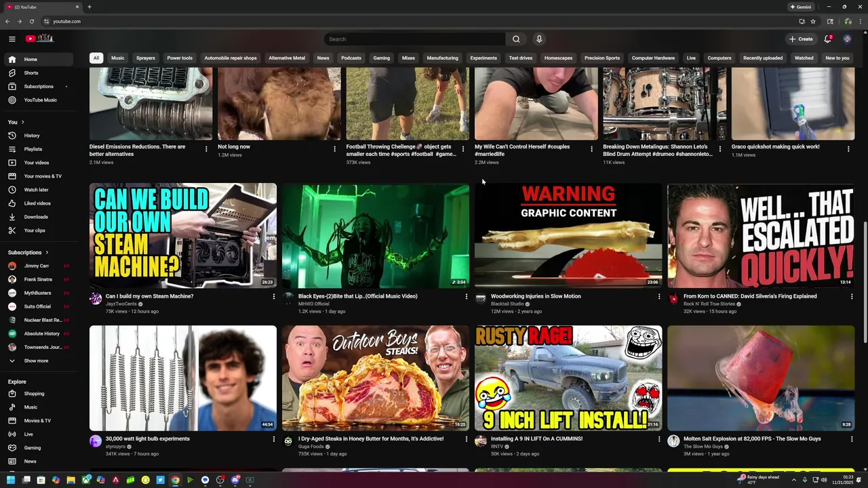Expand the You section chevron
This screenshot has height=488, width=868.
point(23,122)
